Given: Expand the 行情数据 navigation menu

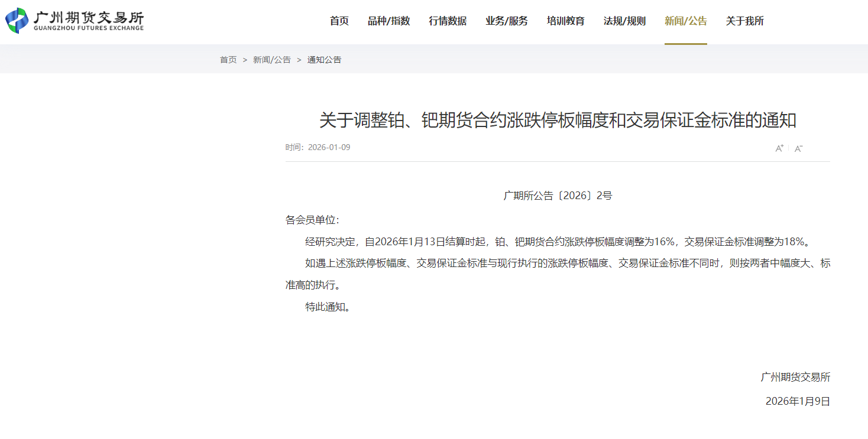Looking at the screenshot, I should [448, 21].
